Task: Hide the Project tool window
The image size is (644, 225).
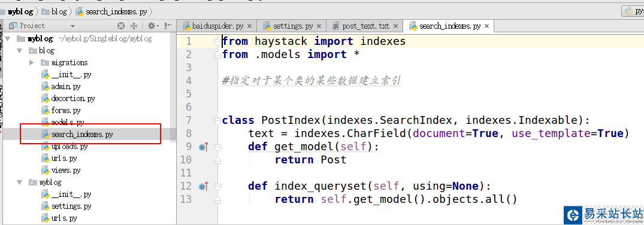Action: (x=168, y=26)
